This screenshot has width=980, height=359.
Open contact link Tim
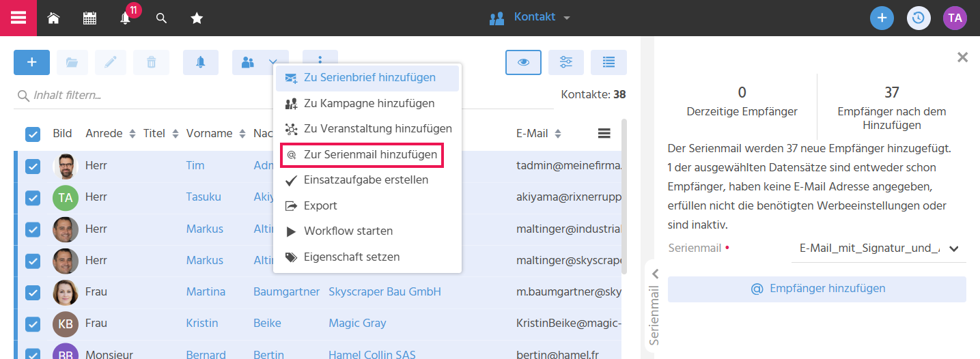(x=195, y=166)
